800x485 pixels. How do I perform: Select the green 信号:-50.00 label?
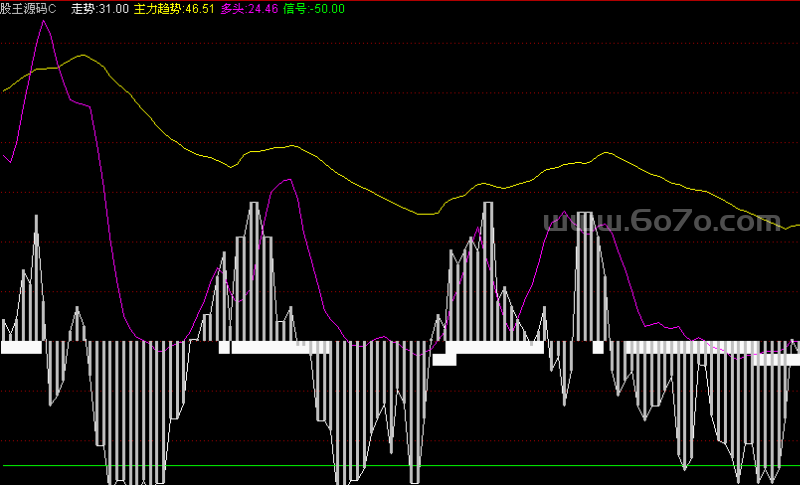[314, 9]
